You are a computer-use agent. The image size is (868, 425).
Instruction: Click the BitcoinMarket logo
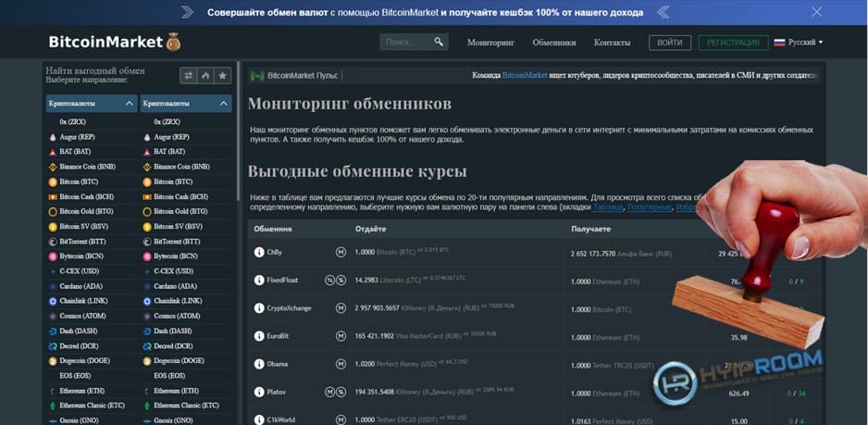pos(115,42)
